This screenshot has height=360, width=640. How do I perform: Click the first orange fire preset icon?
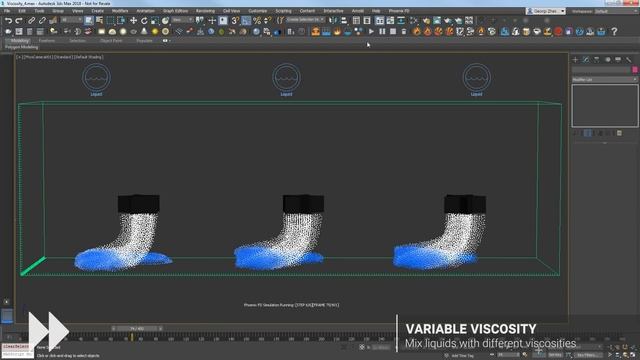(416, 31)
